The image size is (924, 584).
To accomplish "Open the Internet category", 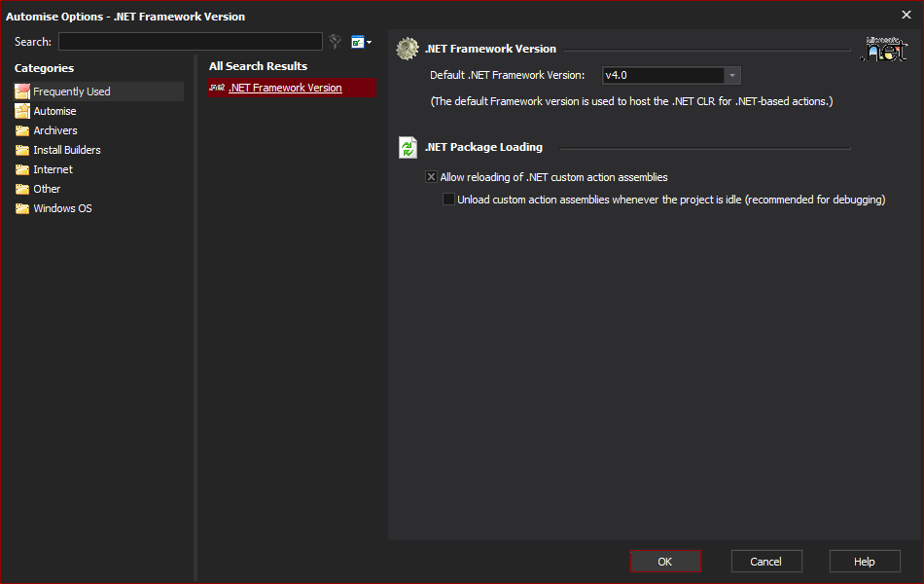I will [53, 169].
